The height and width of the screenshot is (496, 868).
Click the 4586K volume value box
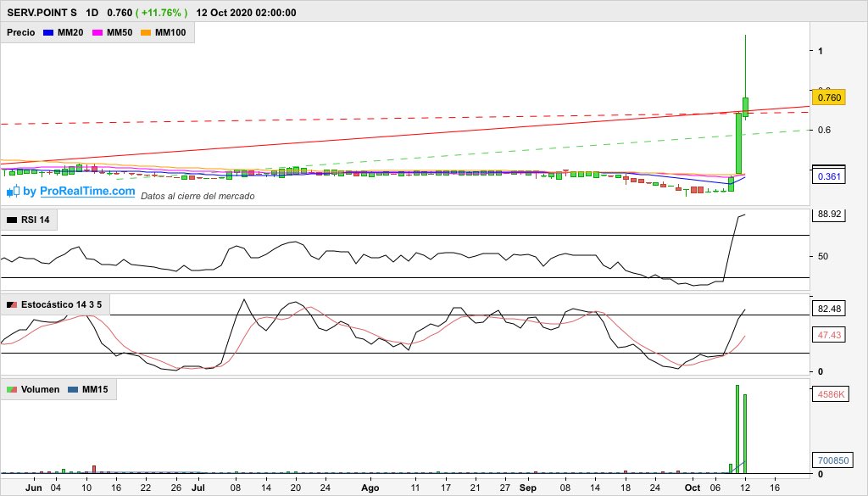(x=831, y=394)
